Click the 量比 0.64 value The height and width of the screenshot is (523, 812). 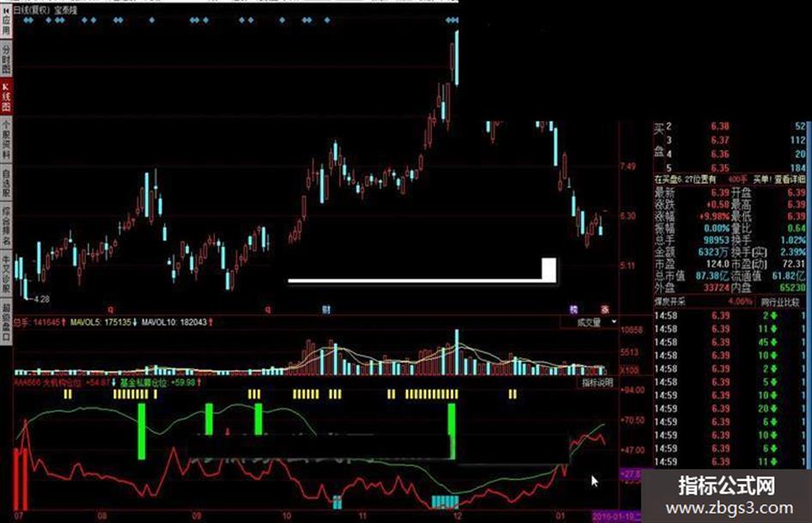click(797, 228)
